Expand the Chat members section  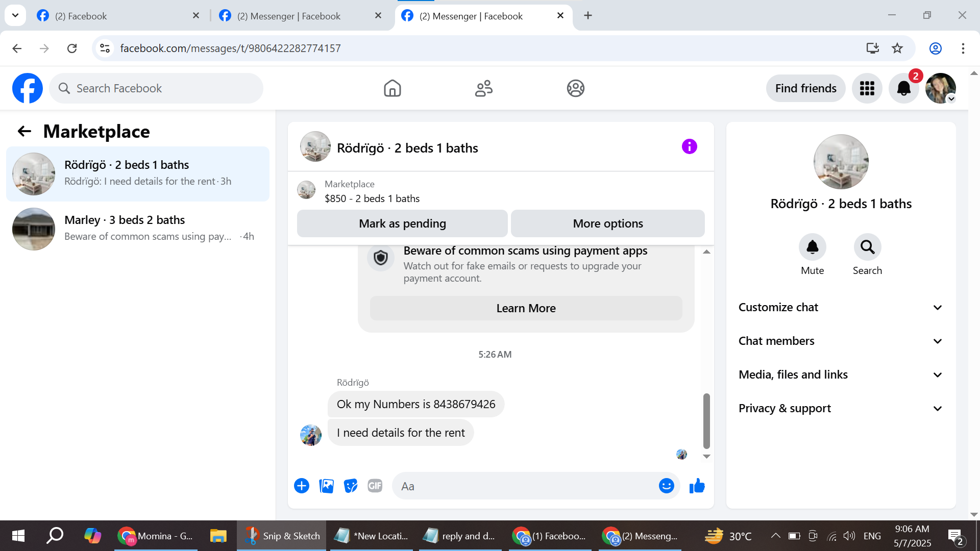[840, 341]
